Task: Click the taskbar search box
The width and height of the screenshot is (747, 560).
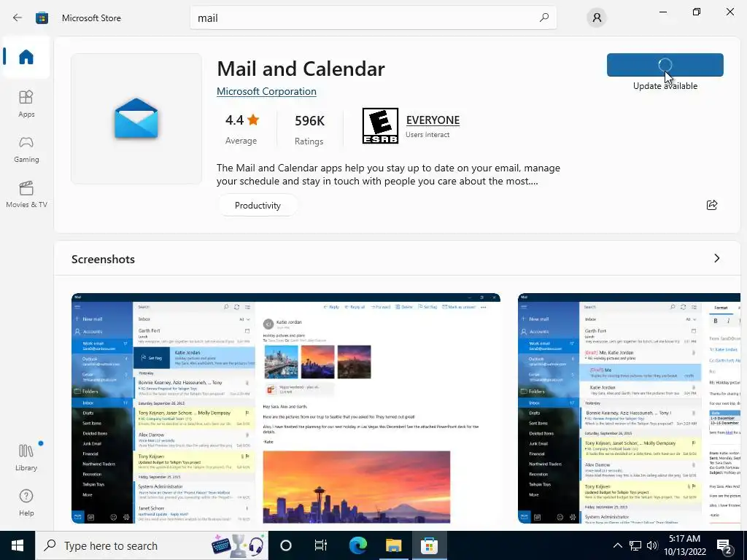Action: point(152,545)
